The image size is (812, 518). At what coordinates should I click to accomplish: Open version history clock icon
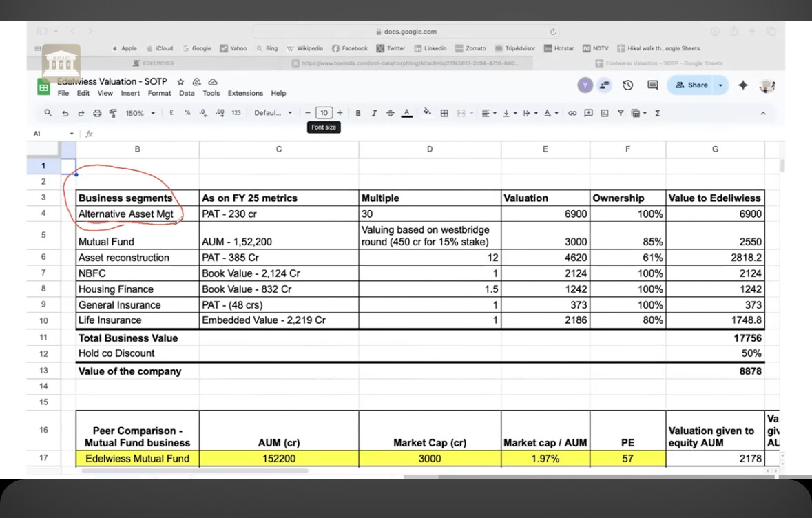coord(627,85)
